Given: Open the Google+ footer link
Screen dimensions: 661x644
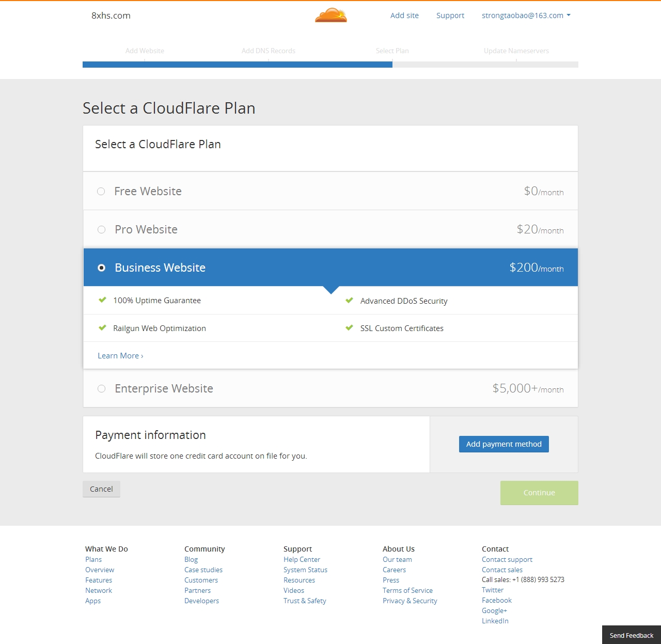Looking at the screenshot, I should (x=494, y=610).
